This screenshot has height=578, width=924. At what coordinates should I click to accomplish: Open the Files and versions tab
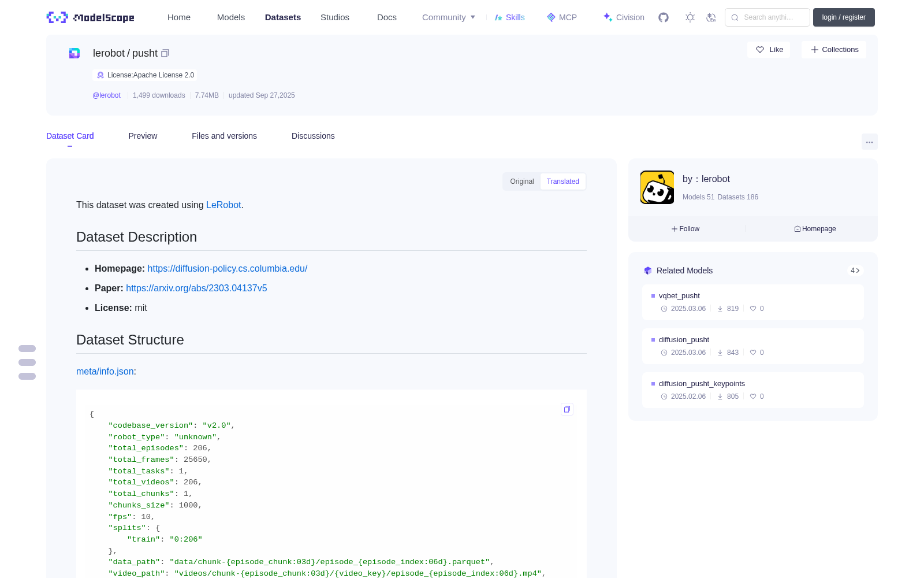[x=224, y=136]
